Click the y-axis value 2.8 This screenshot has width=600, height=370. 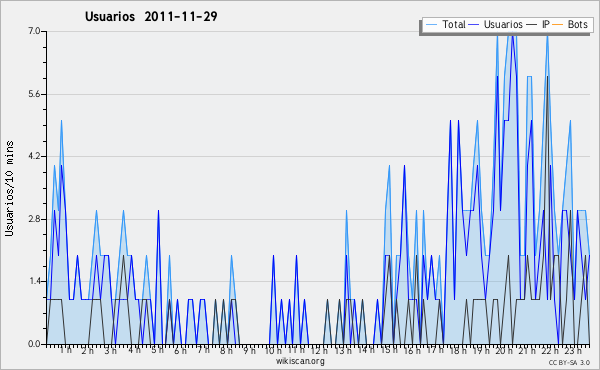pos(34,219)
